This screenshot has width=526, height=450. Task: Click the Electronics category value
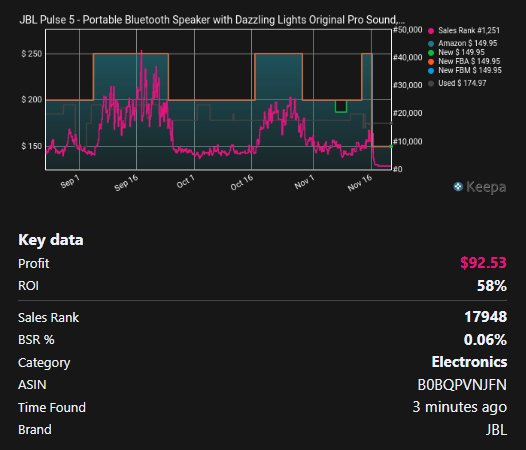pyautogui.click(x=469, y=362)
